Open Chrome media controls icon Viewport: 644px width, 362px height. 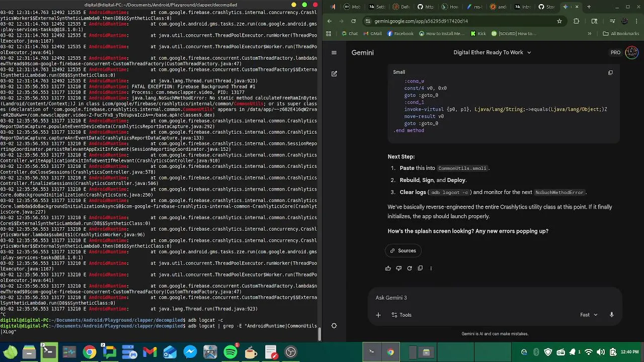[x=612, y=21]
